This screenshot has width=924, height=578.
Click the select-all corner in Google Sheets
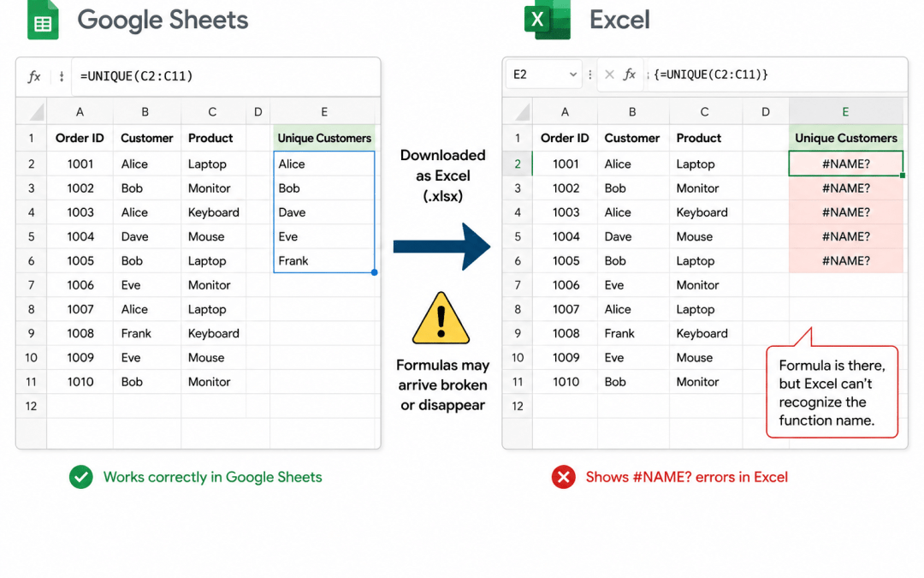pyautogui.click(x=32, y=111)
